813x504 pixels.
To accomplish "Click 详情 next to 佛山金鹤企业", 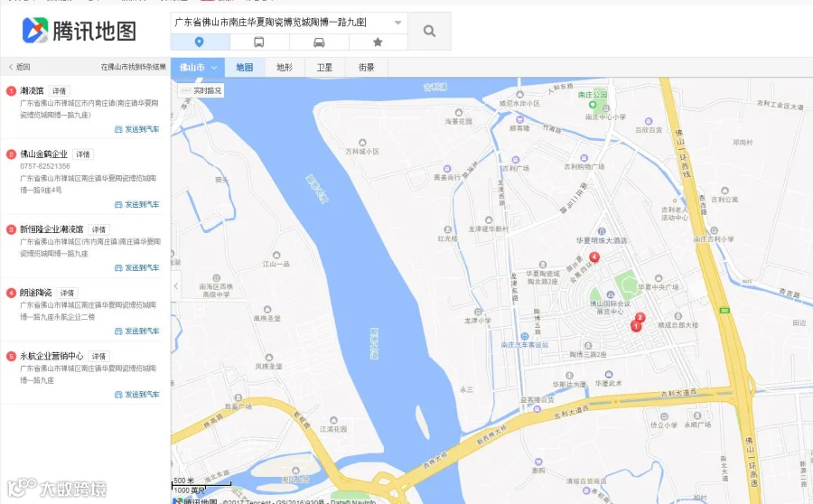I will pyautogui.click(x=83, y=154).
